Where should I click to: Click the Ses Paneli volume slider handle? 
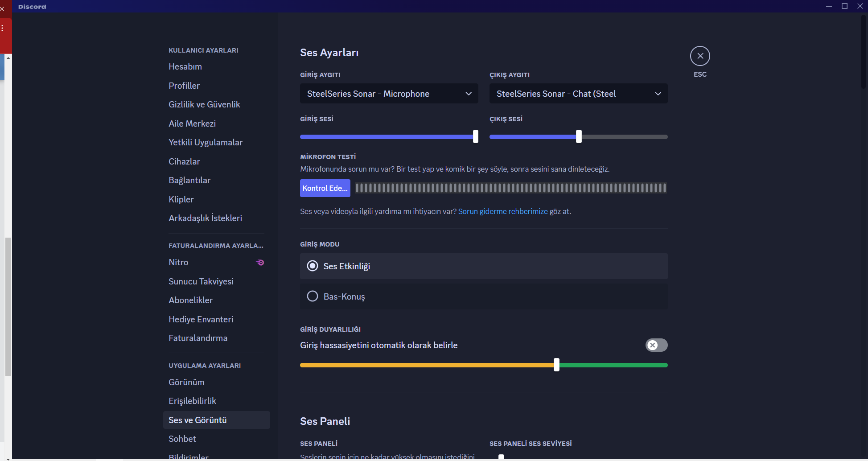(x=501, y=457)
